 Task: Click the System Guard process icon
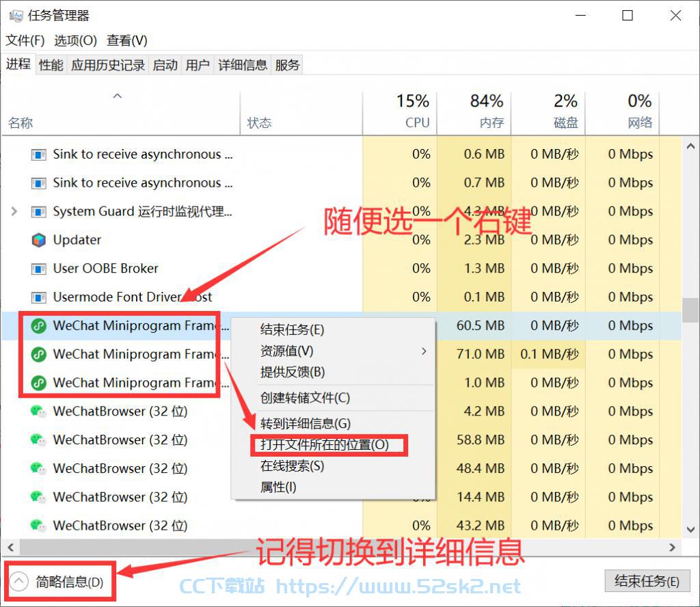pyautogui.click(x=39, y=211)
